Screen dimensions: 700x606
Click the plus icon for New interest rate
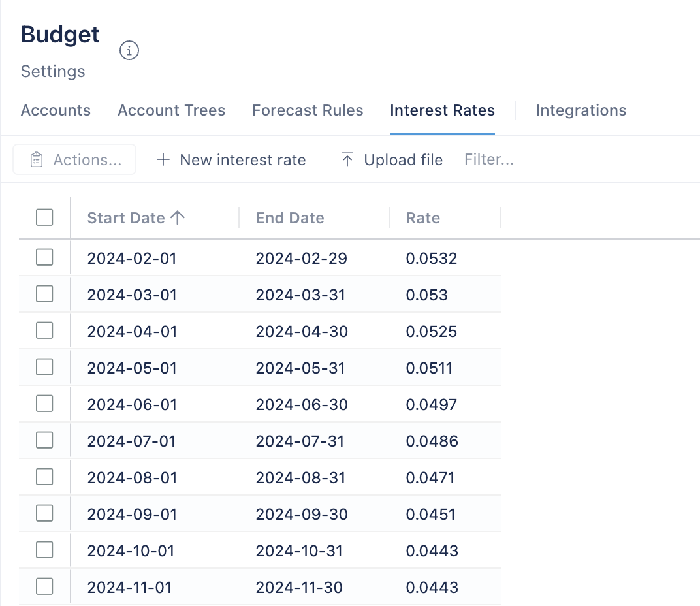pos(163,159)
